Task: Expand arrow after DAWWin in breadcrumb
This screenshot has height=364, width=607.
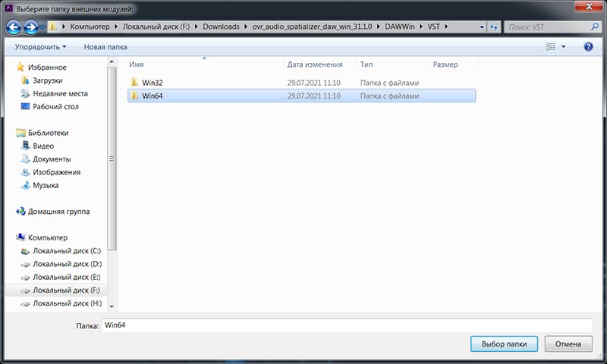Action: pyautogui.click(x=421, y=27)
